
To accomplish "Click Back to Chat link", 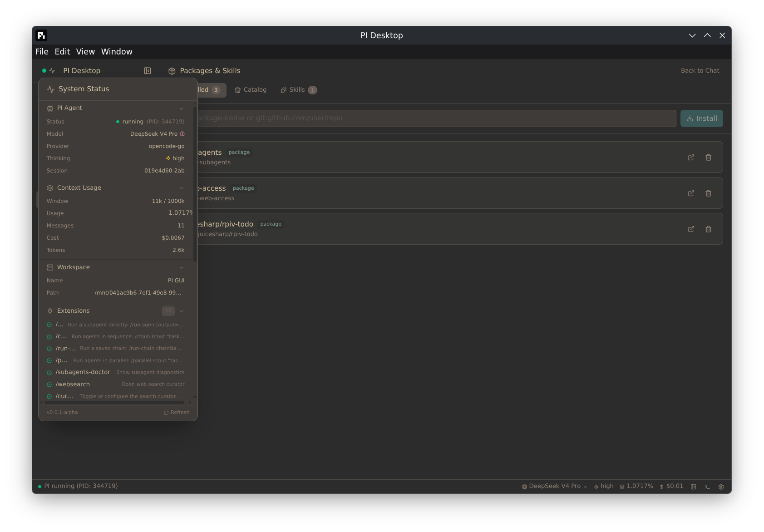I will [x=700, y=71].
